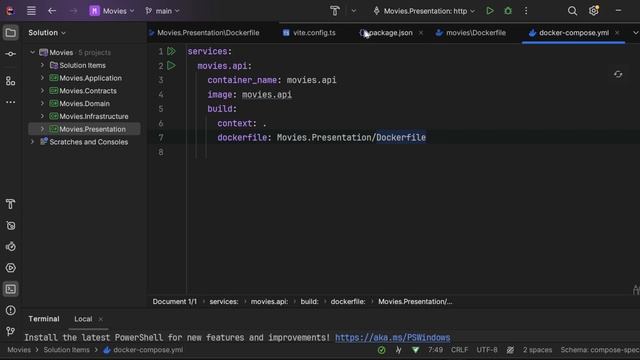Open the Explorer folder tool window
This screenshot has width=640, height=360.
(x=11, y=33)
